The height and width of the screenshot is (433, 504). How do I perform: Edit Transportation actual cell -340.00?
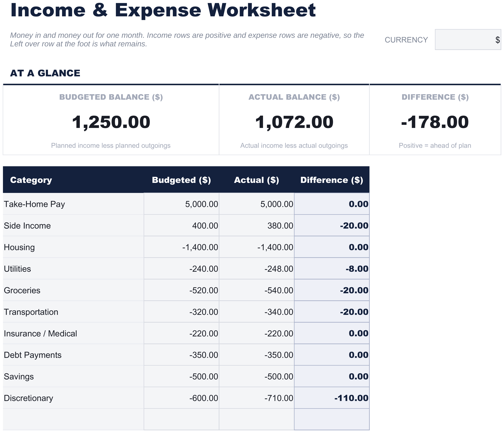(x=257, y=312)
